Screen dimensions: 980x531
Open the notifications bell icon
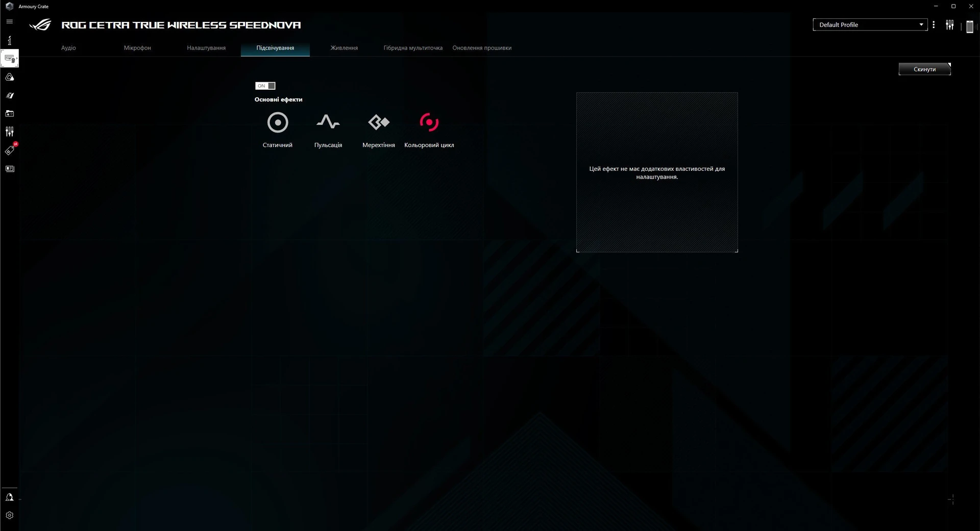coord(9,497)
